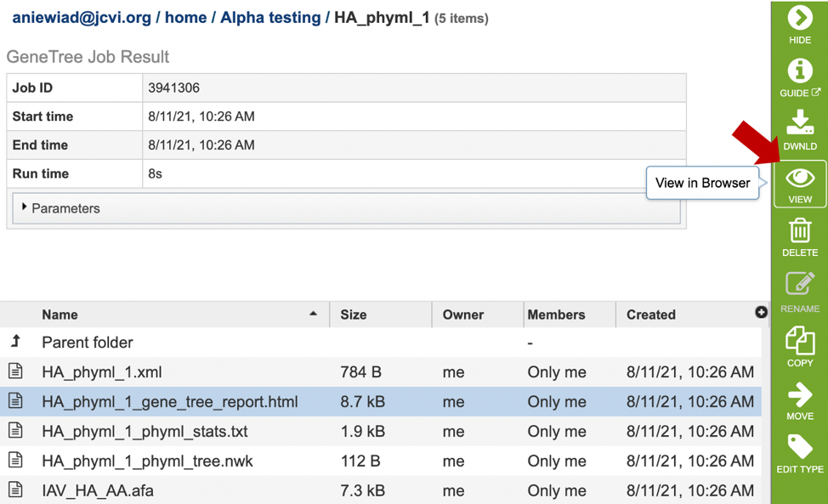The height and width of the screenshot is (504, 828).
Task: Select IAV_HA_AA.afa file row
Action: click(381, 490)
